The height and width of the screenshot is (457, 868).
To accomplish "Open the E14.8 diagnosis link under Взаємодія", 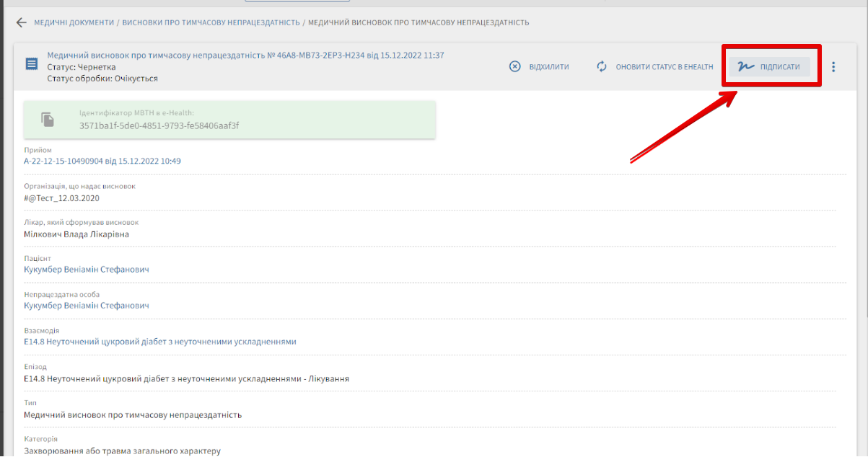I will (x=159, y=342).
